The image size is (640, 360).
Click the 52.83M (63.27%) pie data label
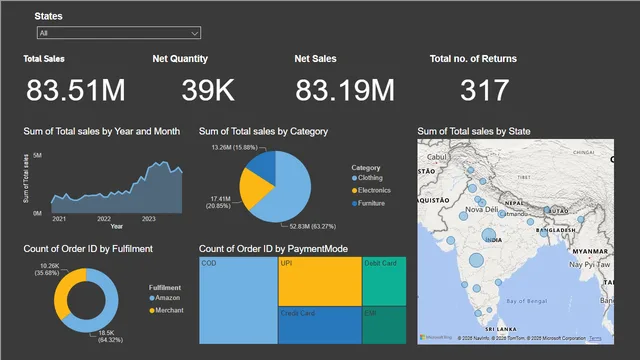(x=313, y=226)
